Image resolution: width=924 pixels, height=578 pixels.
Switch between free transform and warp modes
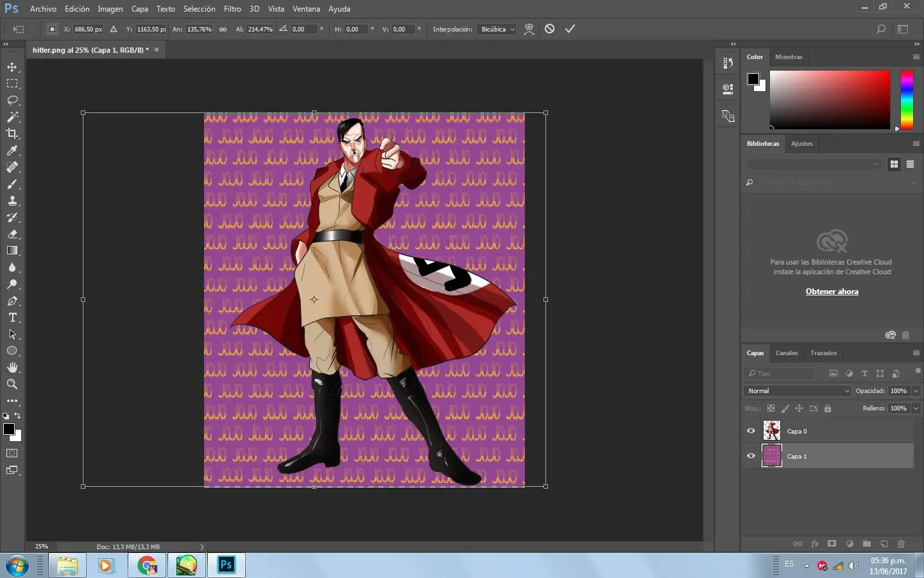click(x=529, y=29)
